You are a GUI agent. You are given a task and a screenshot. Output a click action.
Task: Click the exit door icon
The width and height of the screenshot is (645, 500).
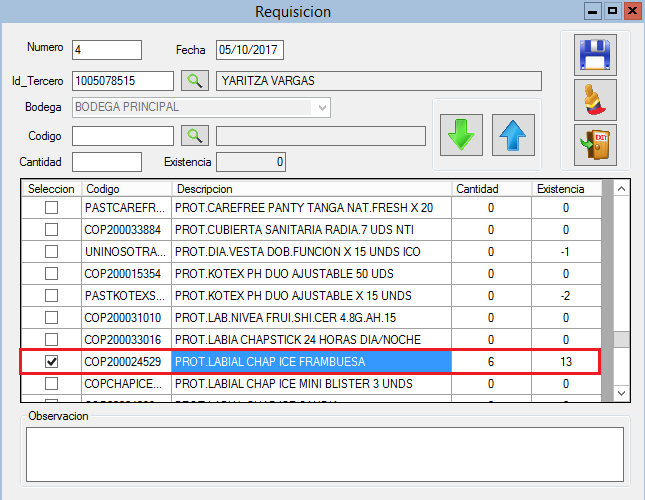pos(595,146)
